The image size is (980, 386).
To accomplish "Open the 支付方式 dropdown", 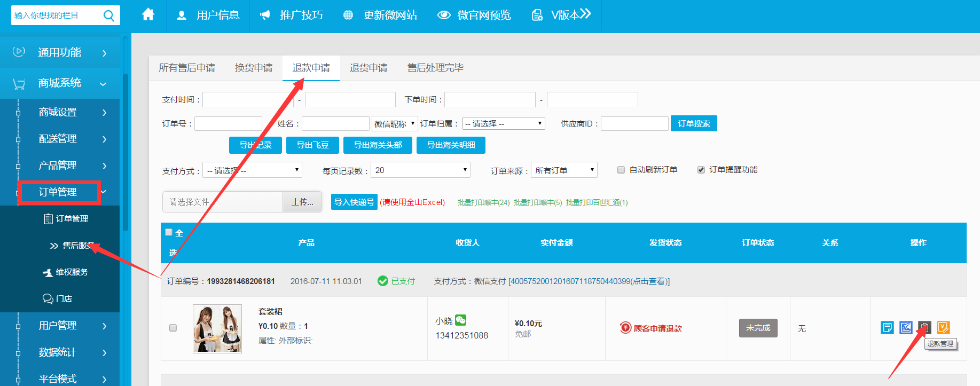I will point(253,170).
